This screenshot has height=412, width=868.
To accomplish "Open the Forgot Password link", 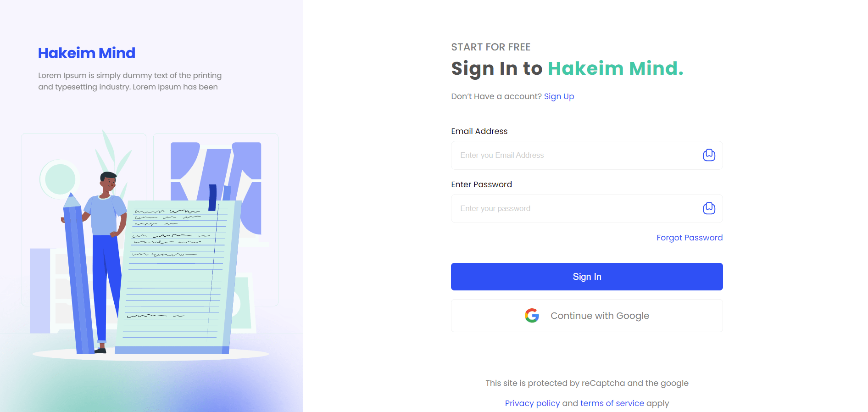I will pos(689,238).
